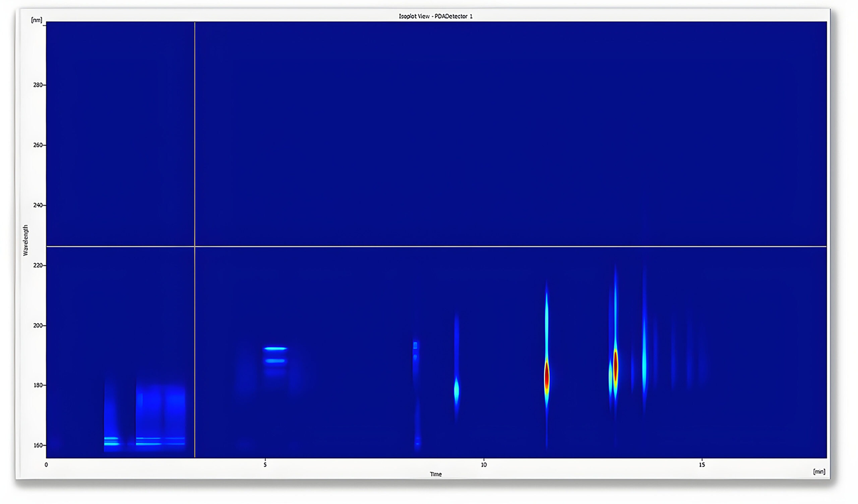Click the 200 tick on wavelength axis

click(x=38, y=326)
